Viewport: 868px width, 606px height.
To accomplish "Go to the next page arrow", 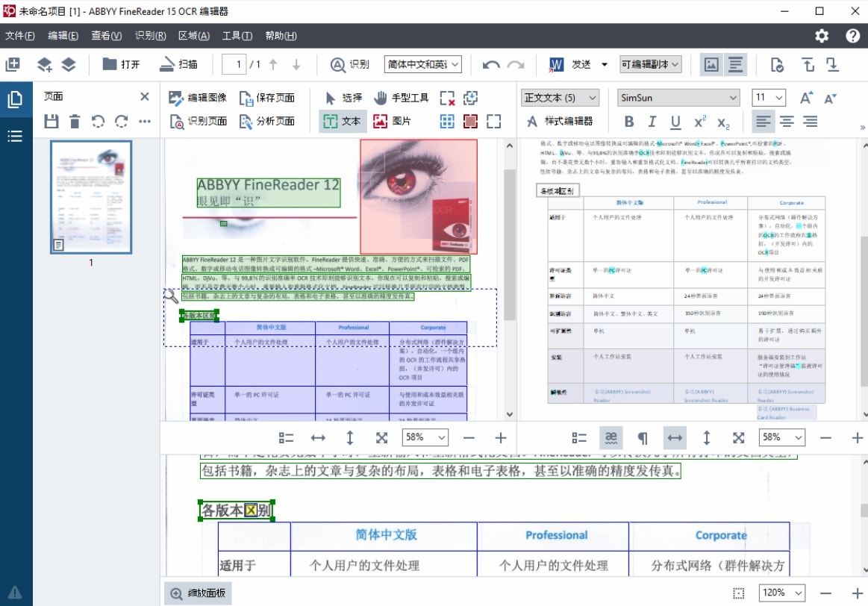I will pyautogui.click(x=296, y=65).
